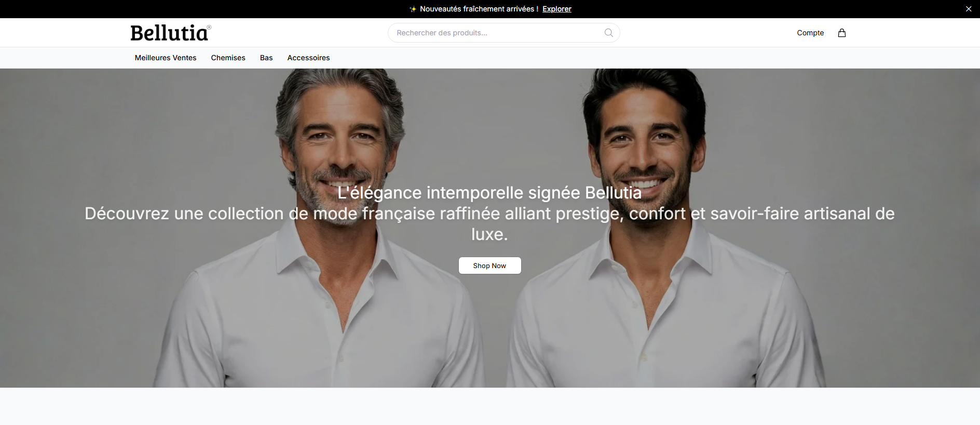Browse the Accessoires category
The height and width of the screenshot is (425, 980).
pos(308,58)
